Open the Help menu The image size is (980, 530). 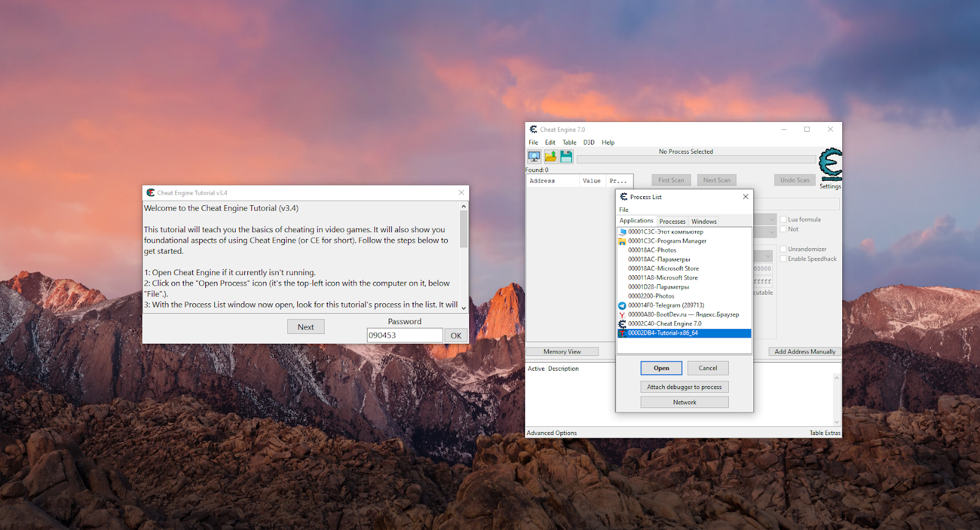[608, 142]
